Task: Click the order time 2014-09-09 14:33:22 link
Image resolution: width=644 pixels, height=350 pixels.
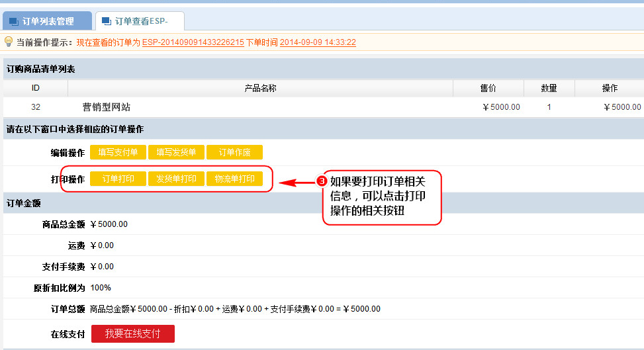Action: click(318, 42)
